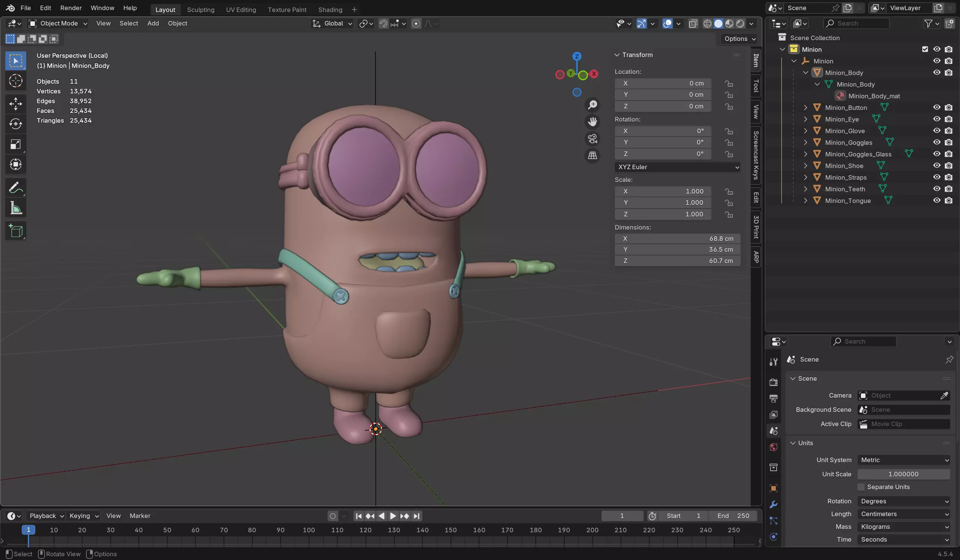Activate the Rotate tool
The height and width of the screenshot is (560, 960).
pyautogui.click(x=16, y=124)
